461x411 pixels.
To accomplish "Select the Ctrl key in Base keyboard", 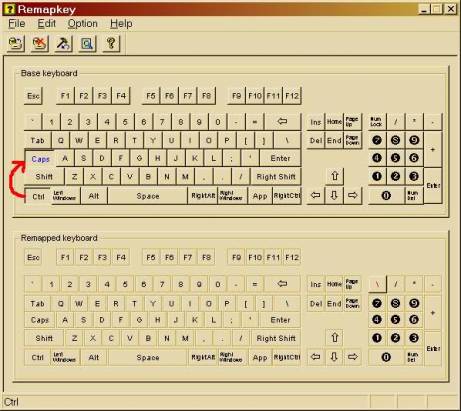I will click(x=38, y=196).
